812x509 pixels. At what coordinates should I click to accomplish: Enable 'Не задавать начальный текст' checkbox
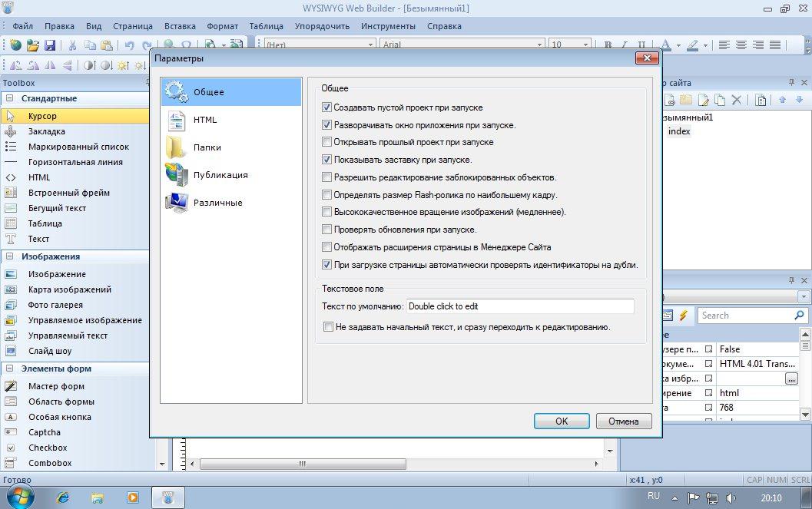pyautogui.click(x=328, y=327)
